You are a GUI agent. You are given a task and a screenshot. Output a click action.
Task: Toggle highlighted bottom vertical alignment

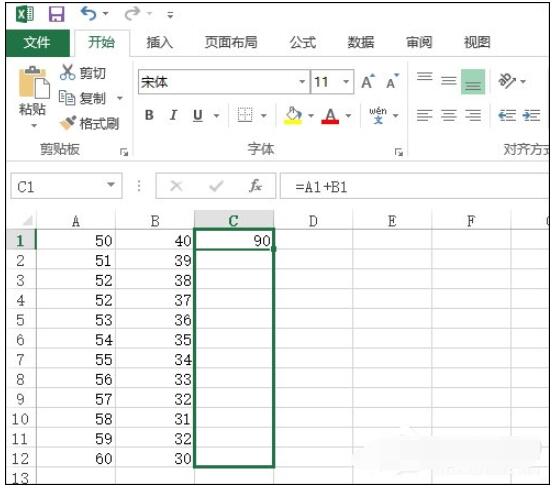pos(473,82)
